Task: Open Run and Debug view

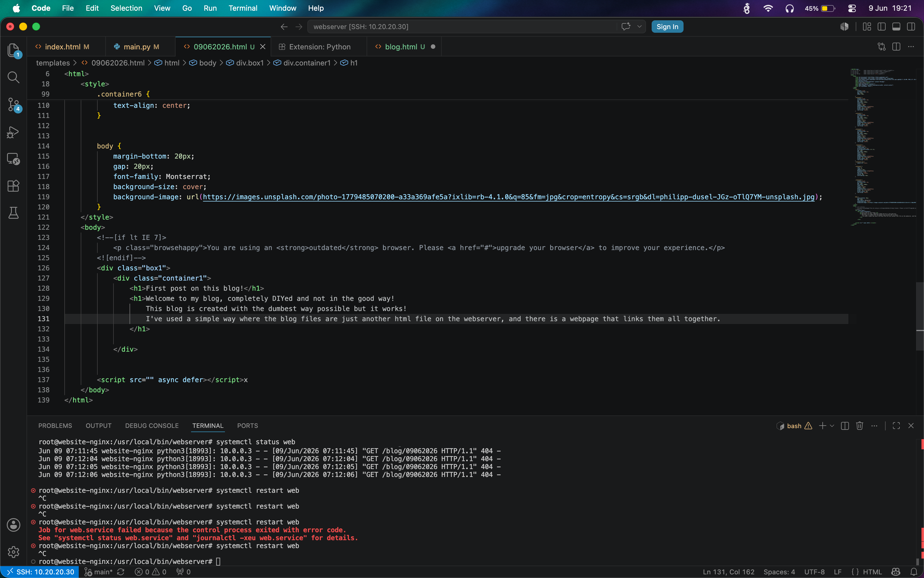Action: pyautogui.click(x=13, y=132)
